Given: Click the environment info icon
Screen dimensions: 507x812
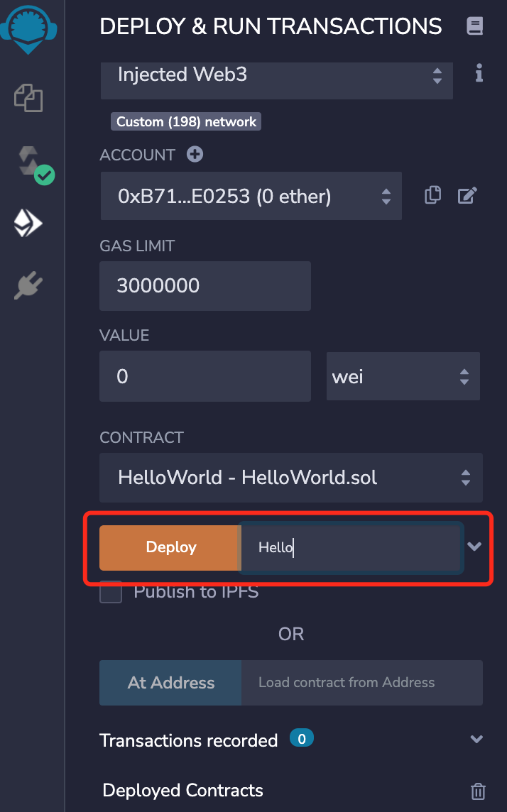Looking at the screenshot, I should (x=479, y=73).
